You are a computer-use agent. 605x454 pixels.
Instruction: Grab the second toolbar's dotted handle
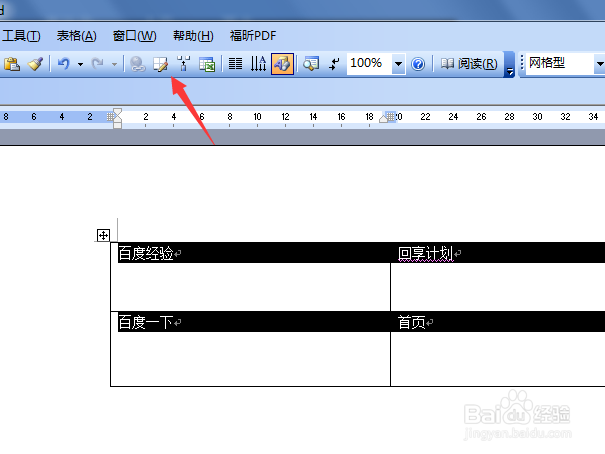(522, 62)
